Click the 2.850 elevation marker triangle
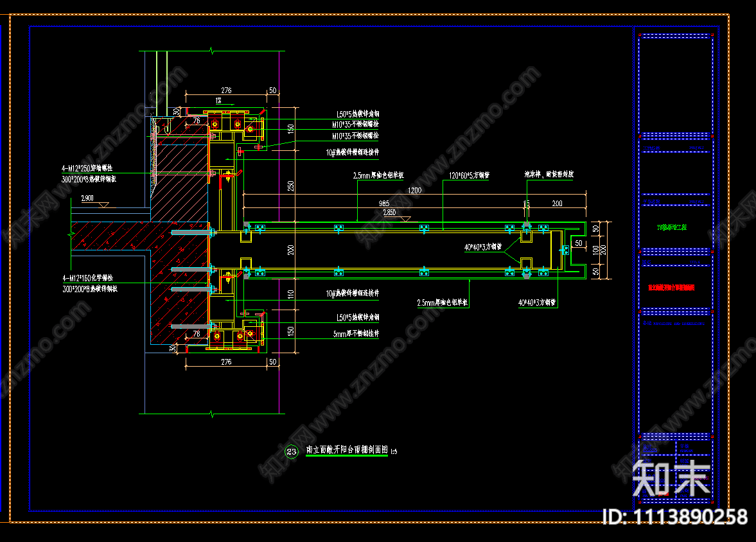The height and width of the screenshot is (542, 756). coord(405,219)
